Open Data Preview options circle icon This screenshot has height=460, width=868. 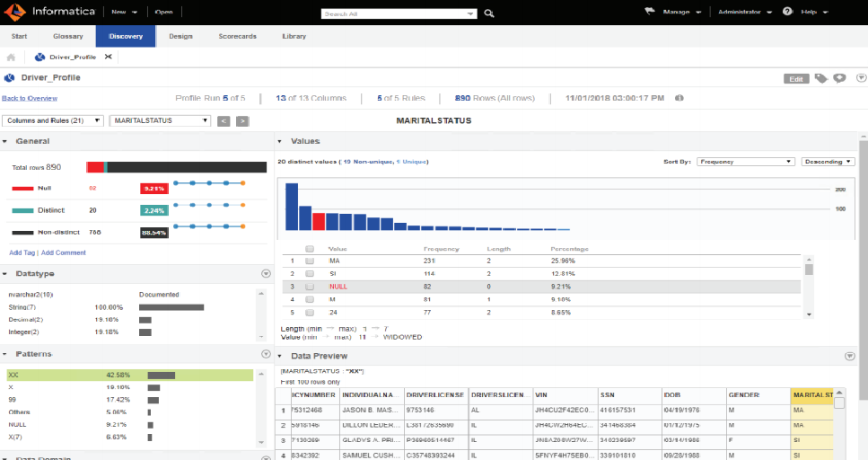click(x=850, y=356)
